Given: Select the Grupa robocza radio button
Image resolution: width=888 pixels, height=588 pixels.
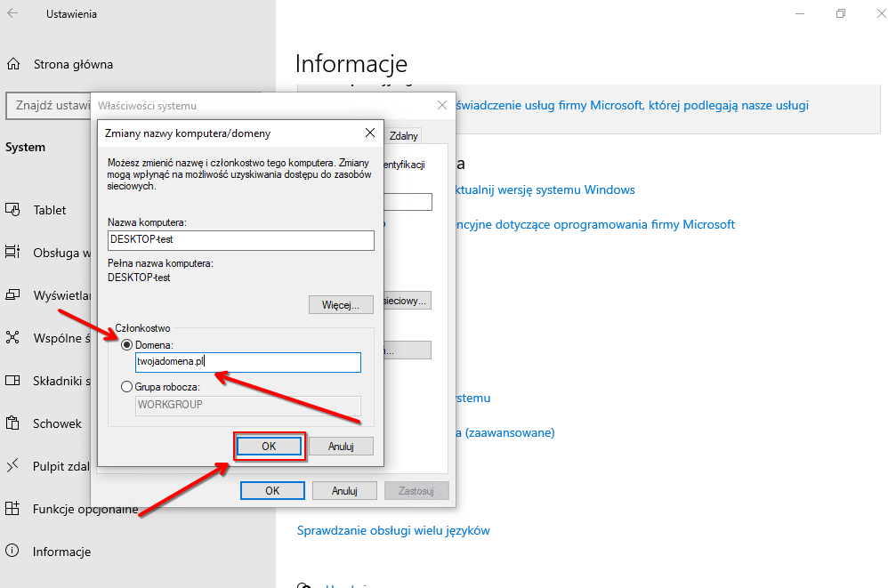Looking at the screenshot, I should 127,387.
